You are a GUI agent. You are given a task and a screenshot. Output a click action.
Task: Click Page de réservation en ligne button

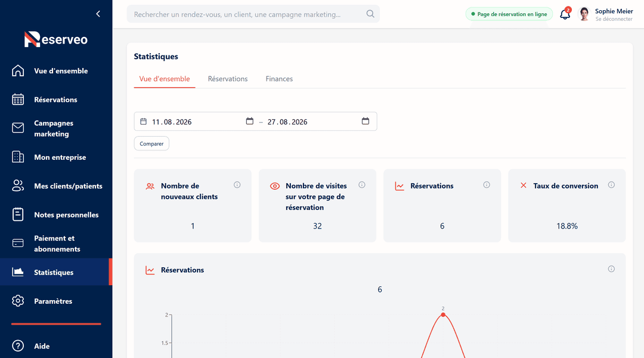[x=509, y=14]
